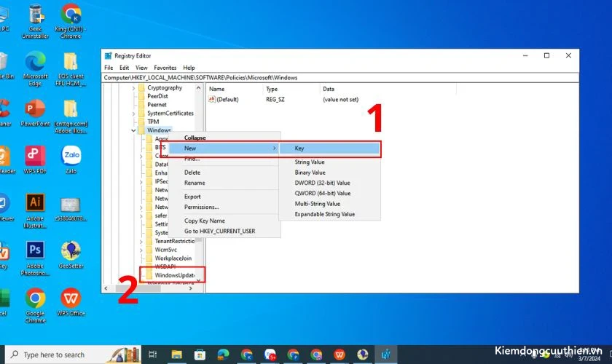
Task: Select Binary Value in submenu
Action: click(330, 173)
